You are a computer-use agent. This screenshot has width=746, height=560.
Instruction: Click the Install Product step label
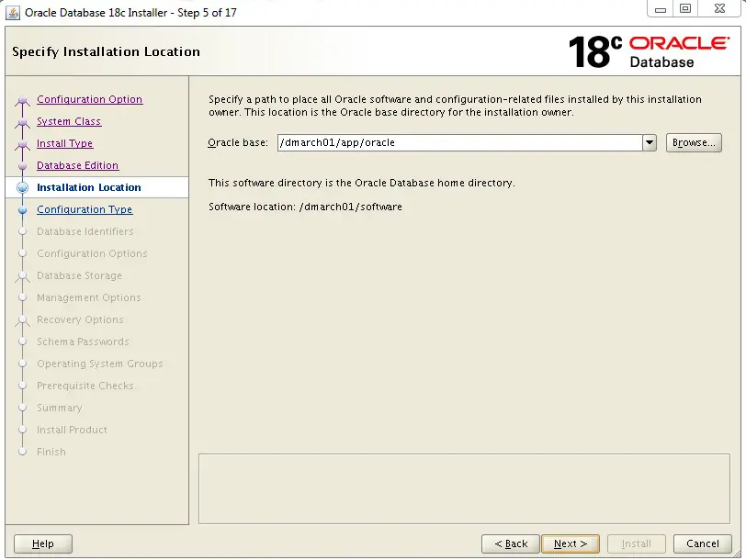[72, 430]
